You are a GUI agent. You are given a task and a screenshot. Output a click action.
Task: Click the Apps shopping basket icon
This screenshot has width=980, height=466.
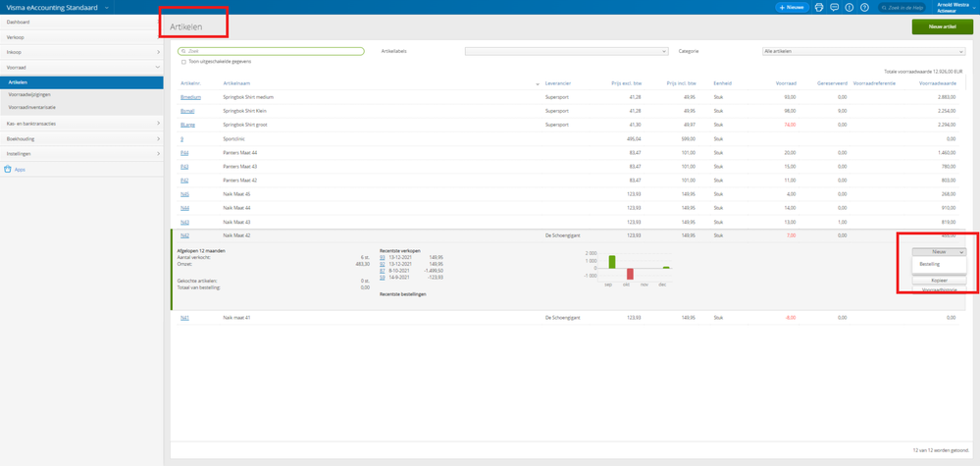point(8,170)
